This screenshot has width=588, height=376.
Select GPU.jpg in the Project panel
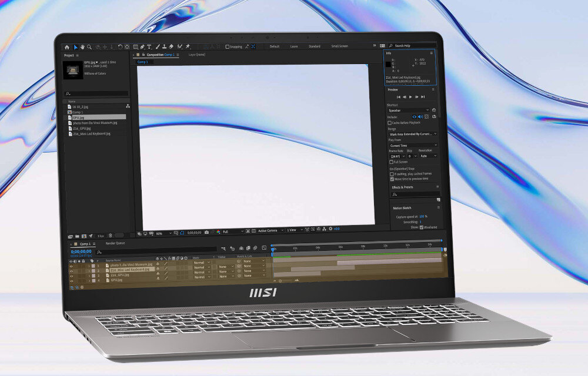(79, 117)
